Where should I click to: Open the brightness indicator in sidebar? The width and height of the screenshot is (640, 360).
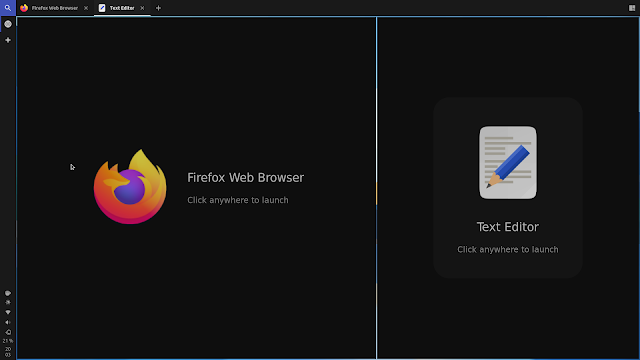8,302
